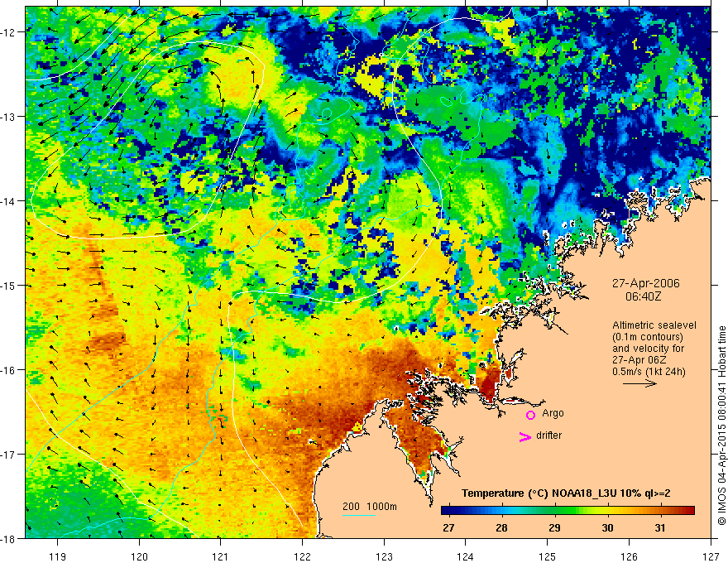Click the magenta drifter arrowhead symbol
This screenshot has height=563, width=728.
[x=524, y=436]
